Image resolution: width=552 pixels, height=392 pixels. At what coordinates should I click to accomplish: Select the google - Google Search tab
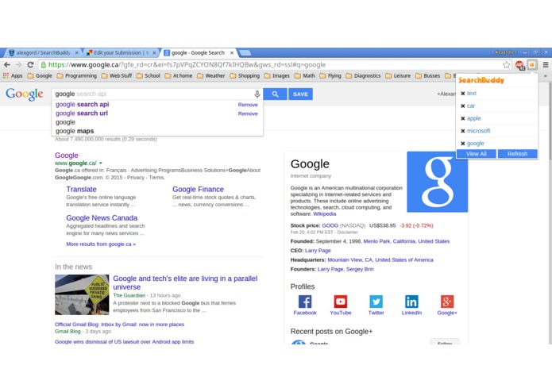(x=198, y=52)
